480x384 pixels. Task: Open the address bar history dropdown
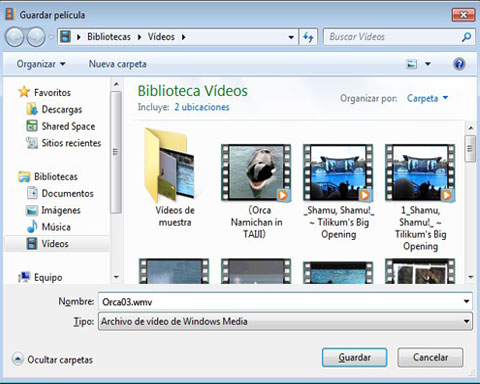291,37
